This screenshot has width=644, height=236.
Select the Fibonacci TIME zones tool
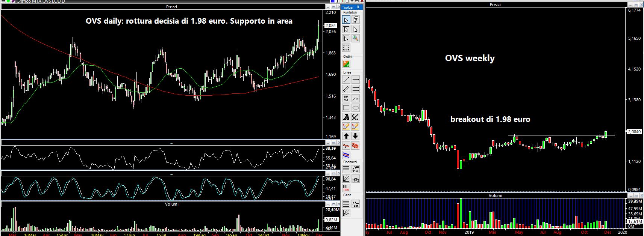(x=346, y=188)
